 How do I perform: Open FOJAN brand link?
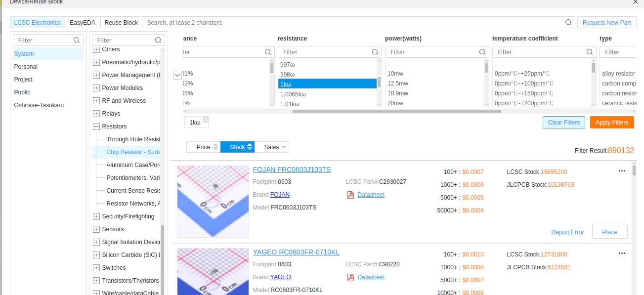(x=280, y=195)
